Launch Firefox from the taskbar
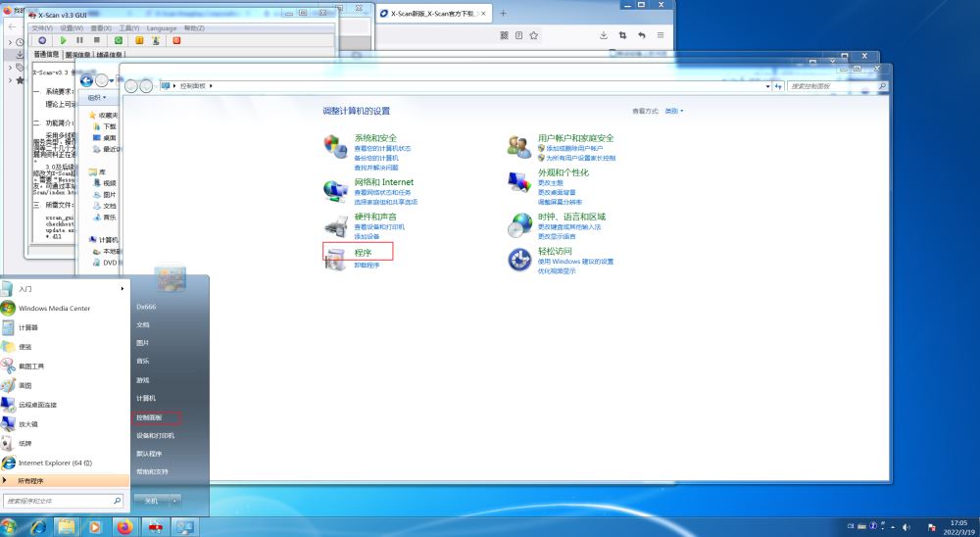Screen dimensions: 980x537 click(x=124, y=527)
